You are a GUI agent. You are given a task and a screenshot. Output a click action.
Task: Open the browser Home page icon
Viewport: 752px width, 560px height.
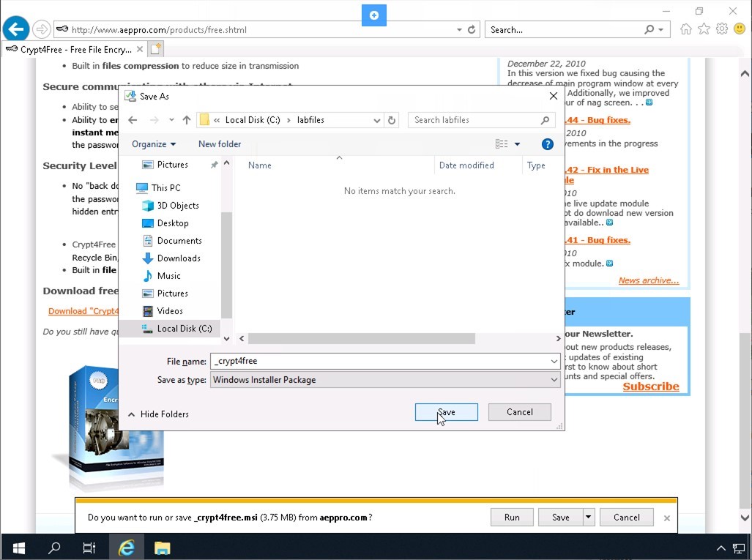[686, 29]
